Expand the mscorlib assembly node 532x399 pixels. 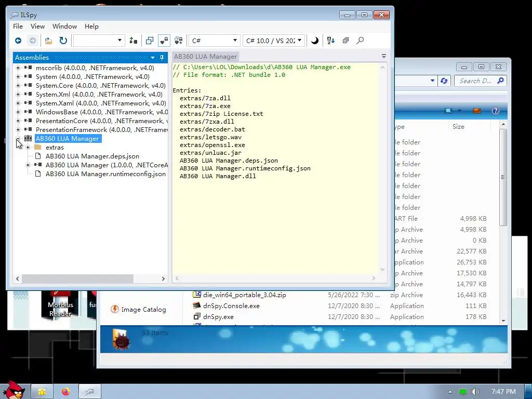pos(18,68)
